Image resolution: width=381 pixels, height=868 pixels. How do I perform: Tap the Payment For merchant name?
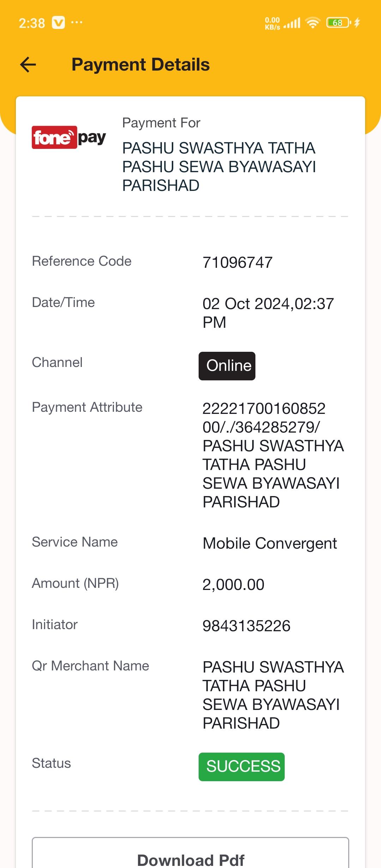point(219,167)
